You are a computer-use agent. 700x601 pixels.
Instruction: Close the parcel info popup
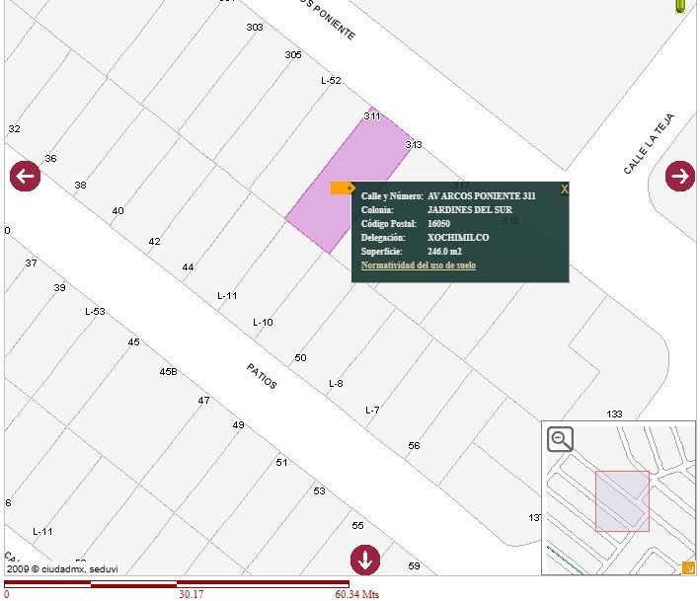coord(565,189)
